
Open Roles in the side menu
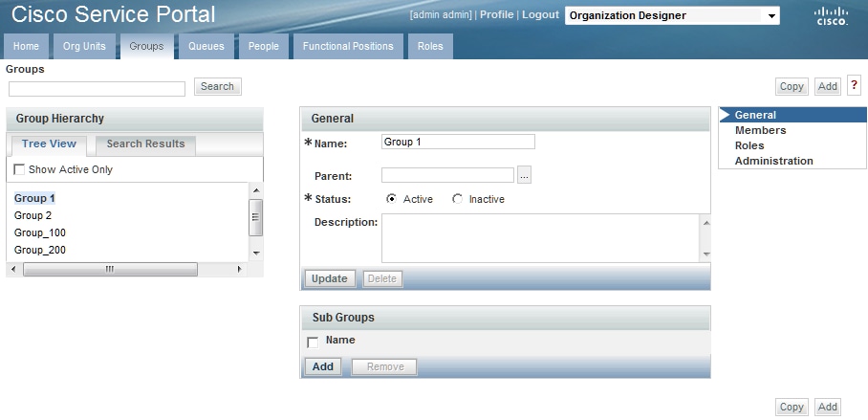749,145
